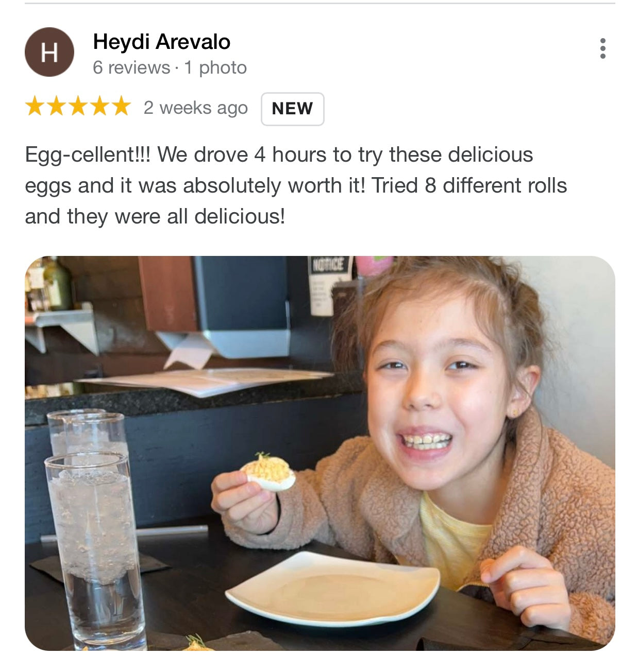Viewport: 621px width, 672px height.
Task: Click the white plate in the photo
Action: (x=333, y=589)
